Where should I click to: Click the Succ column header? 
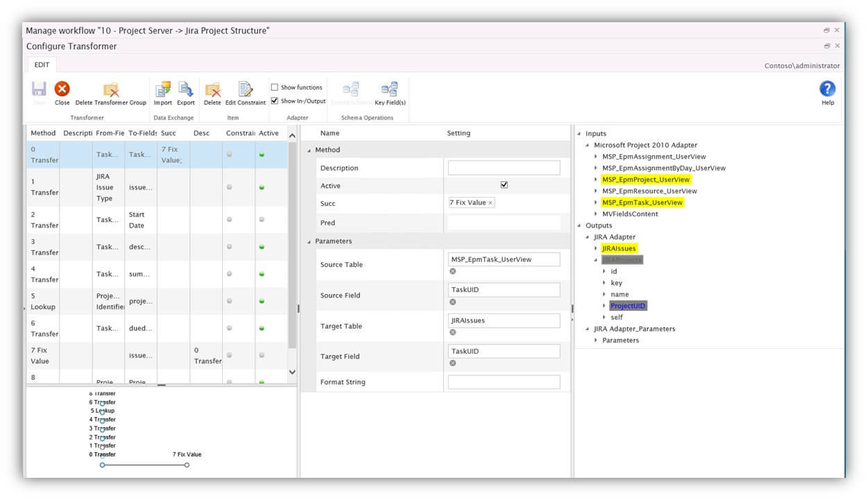pos(169,133)
